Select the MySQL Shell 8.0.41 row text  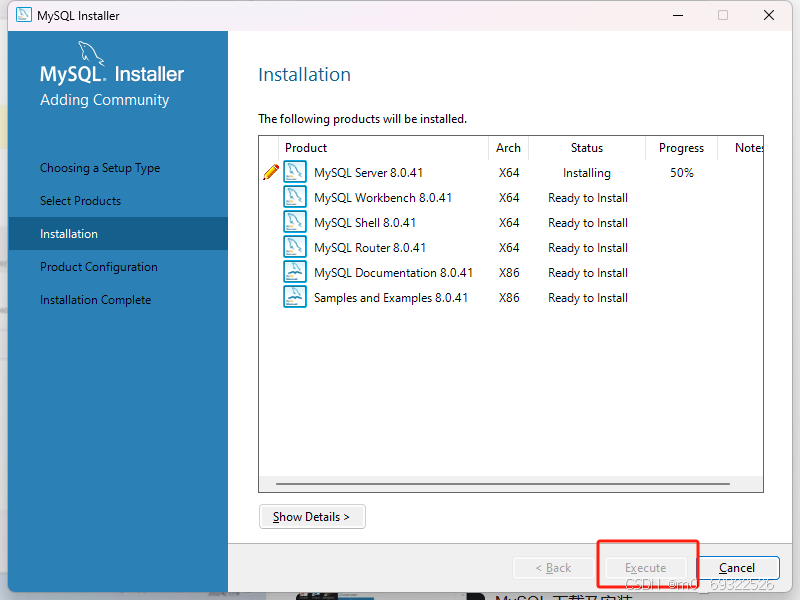[x=365, y=223]
